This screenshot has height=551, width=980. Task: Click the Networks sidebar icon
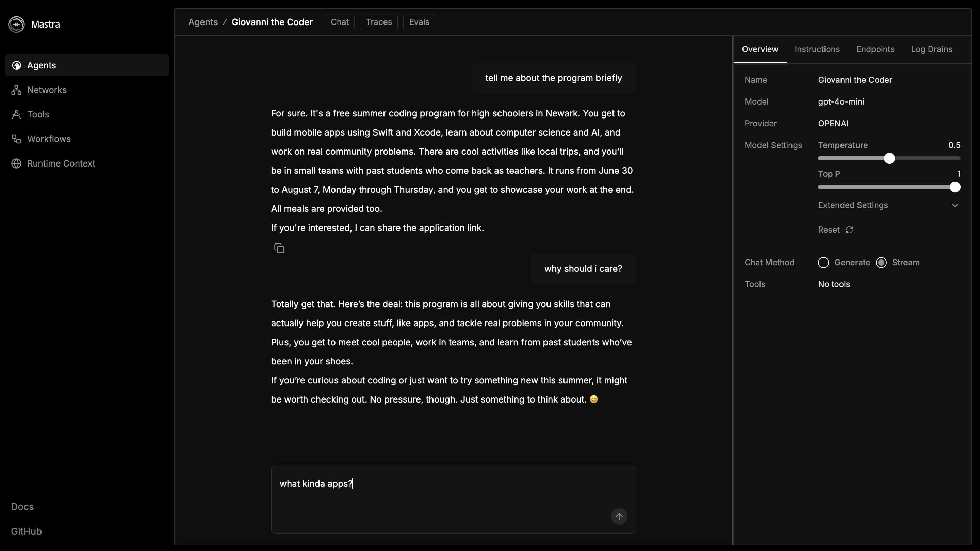[16, 90]
